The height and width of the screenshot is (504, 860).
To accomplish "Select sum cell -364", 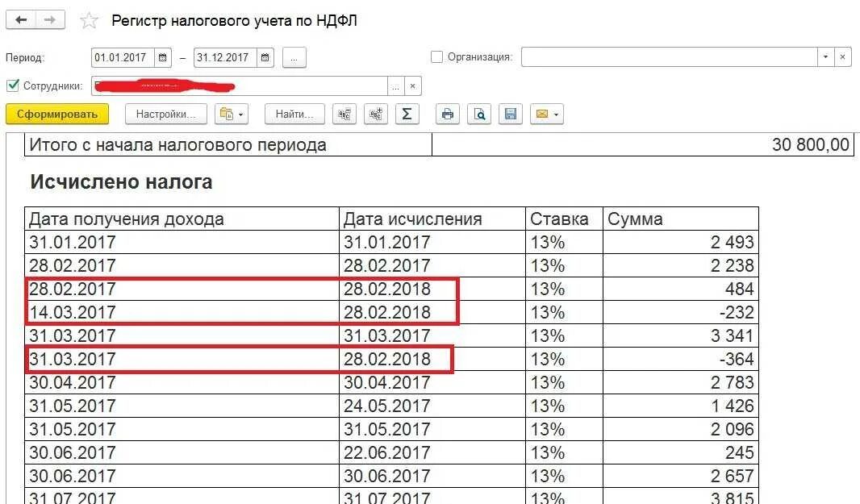I will coord(681,359).
